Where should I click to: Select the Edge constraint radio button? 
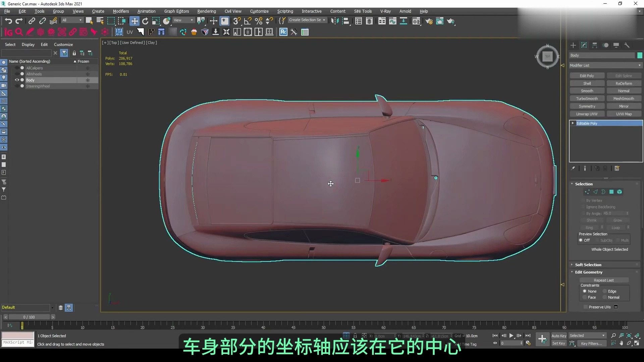pyautogui.click(x=605, y=291)
